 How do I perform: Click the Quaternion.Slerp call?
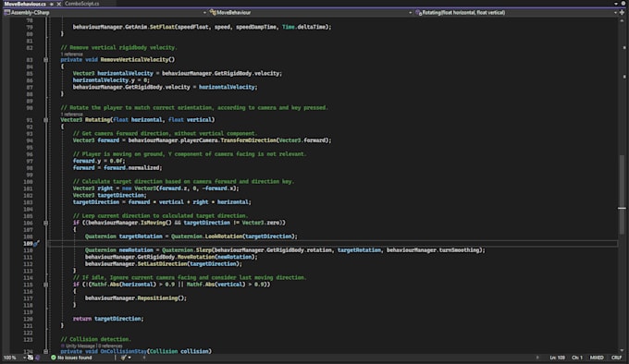(187, 250)
